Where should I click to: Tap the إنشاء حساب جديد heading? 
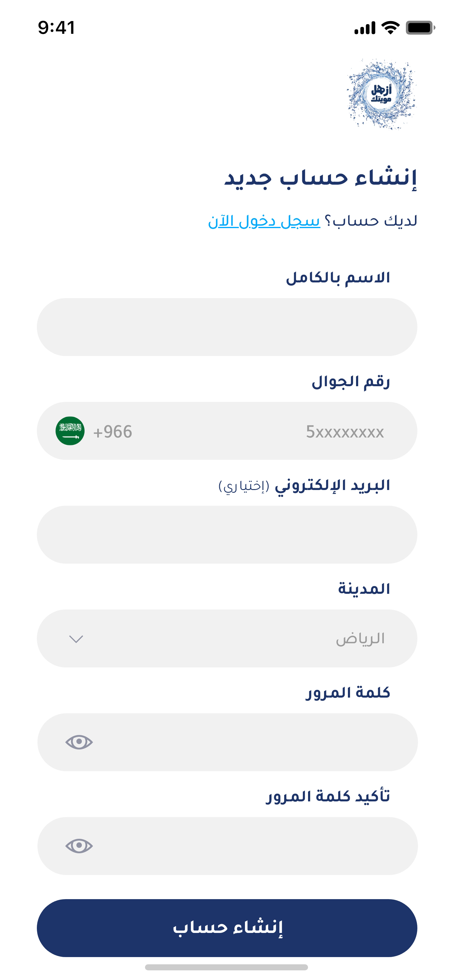click(x=320, y=178)
